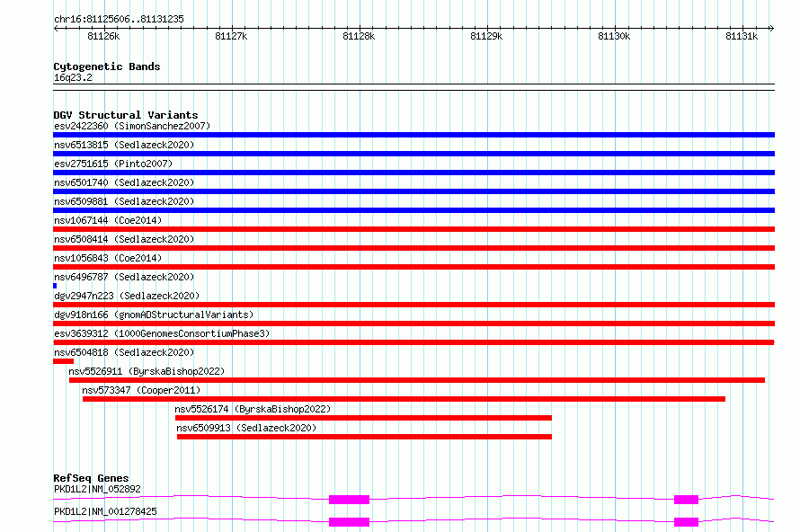Click the chr16:81125606..81131235 coordinates text
The width and height of the screenshot is (800, 532).
(119, 20)
